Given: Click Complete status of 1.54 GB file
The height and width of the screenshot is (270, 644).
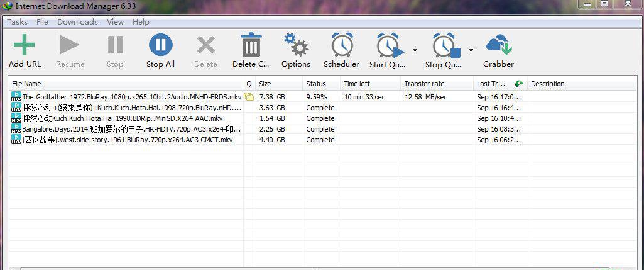Looking at the screenshot, I should (320, 118).
